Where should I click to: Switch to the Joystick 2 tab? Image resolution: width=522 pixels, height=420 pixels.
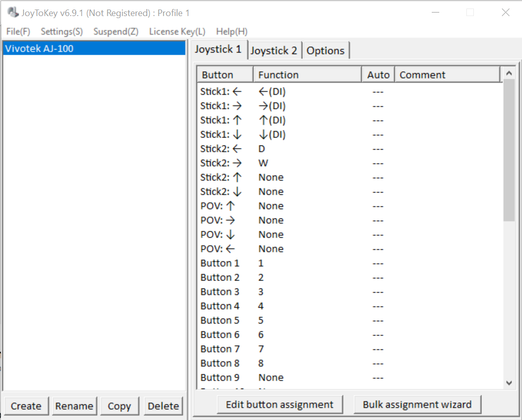tap(274, 51)
